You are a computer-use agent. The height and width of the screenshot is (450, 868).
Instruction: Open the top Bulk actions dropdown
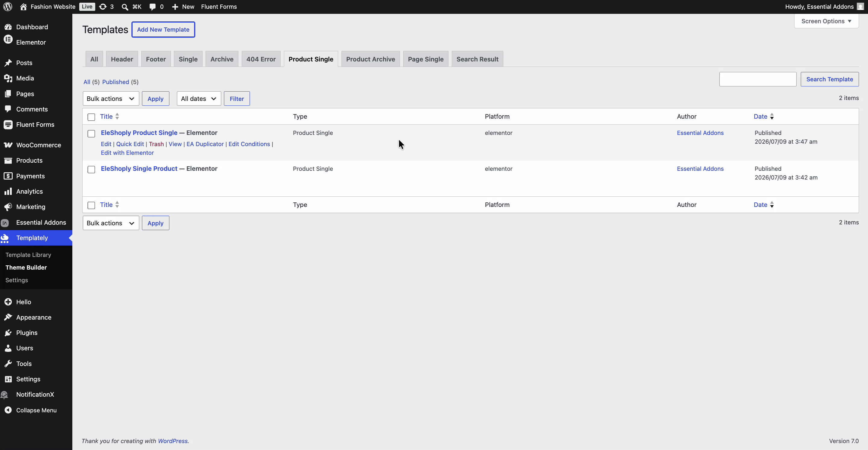(111, 99)
